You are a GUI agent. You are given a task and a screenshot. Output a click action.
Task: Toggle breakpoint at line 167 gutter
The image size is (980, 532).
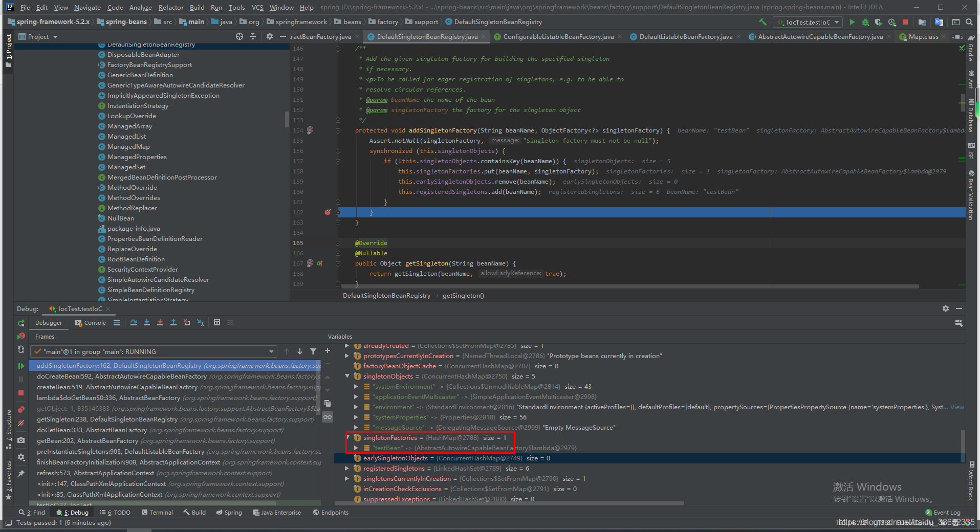click(x=310, y=263)
